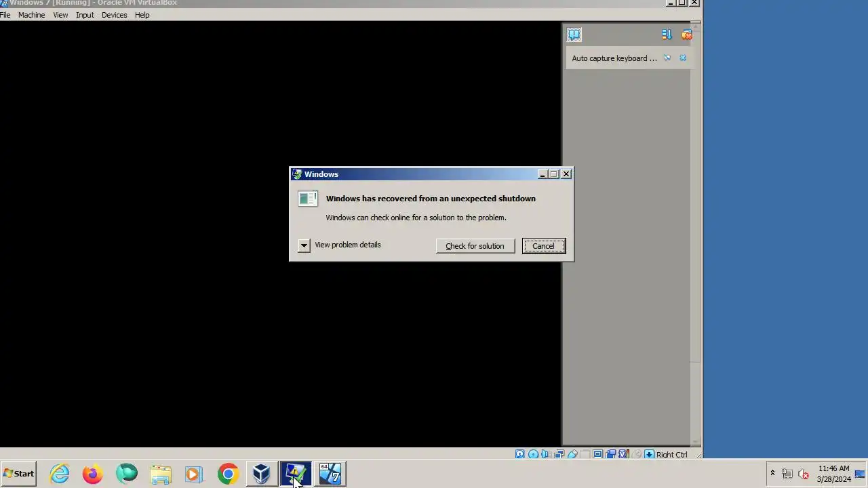Screen dimensions: 868x488
Task: Open the media player taskbar icon
Action: click(194, 474)
